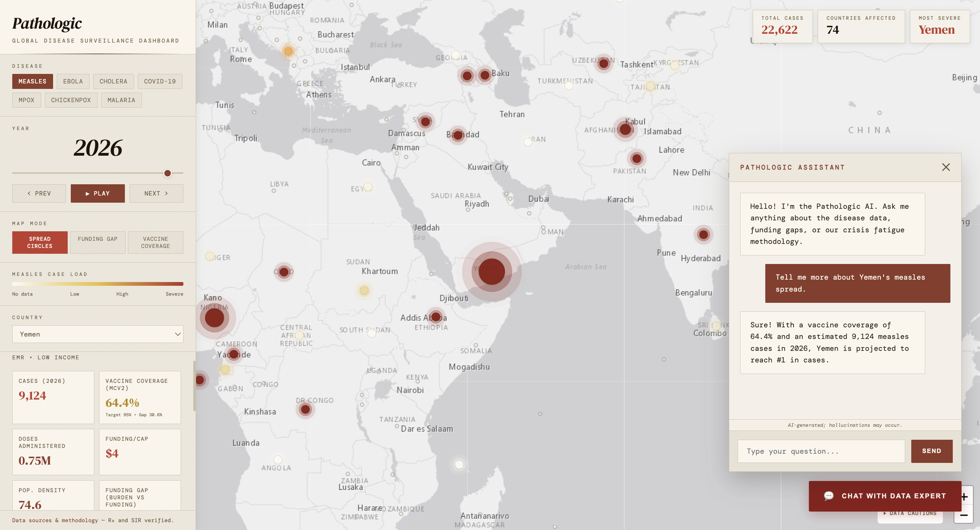Click the zoom out minus map button
This screenshot has height=530, width=980.
coord(964,516)
